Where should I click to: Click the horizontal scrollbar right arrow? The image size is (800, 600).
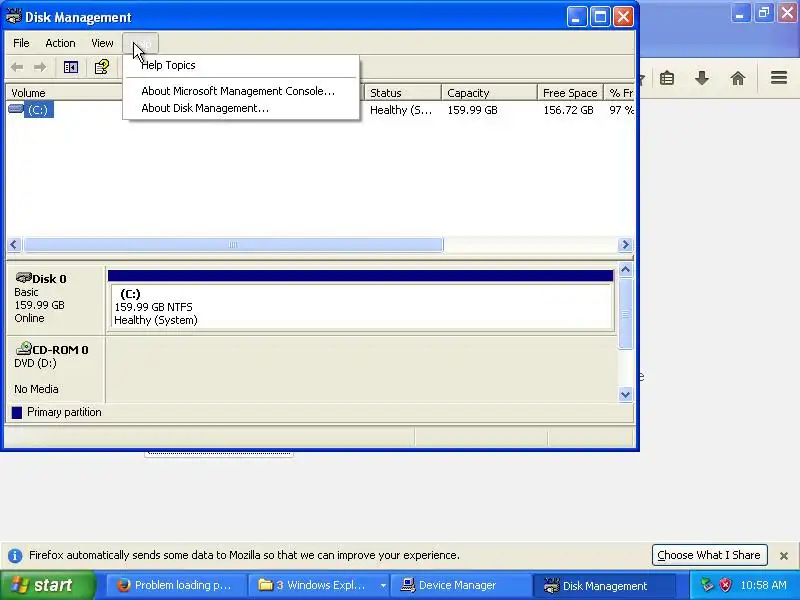625,245
